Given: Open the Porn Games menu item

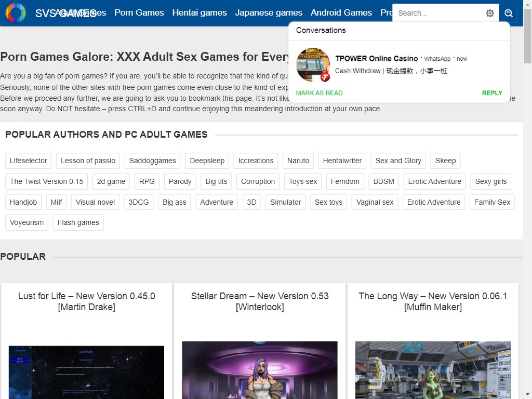Looking at the screenshot, I should tap(139, 12).
